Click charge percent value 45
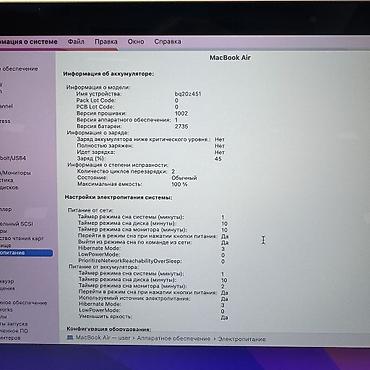 click(218, 159)
